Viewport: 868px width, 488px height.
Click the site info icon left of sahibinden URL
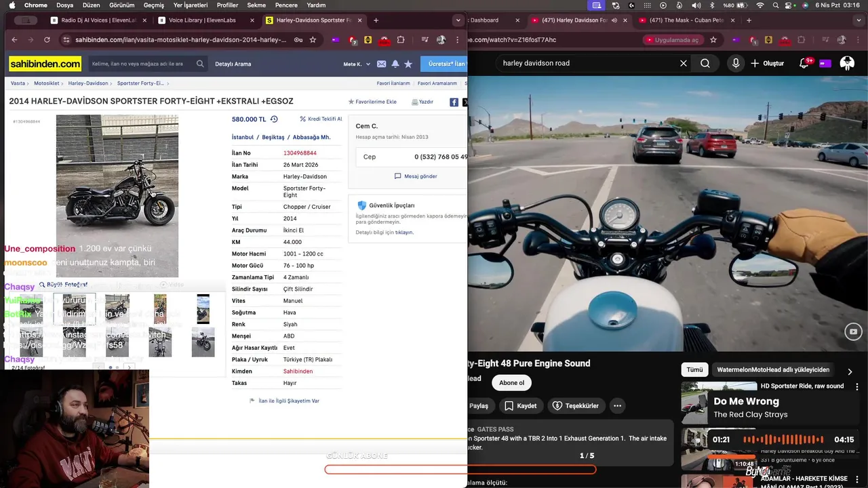pyautogui.click(x=66, y=40)
